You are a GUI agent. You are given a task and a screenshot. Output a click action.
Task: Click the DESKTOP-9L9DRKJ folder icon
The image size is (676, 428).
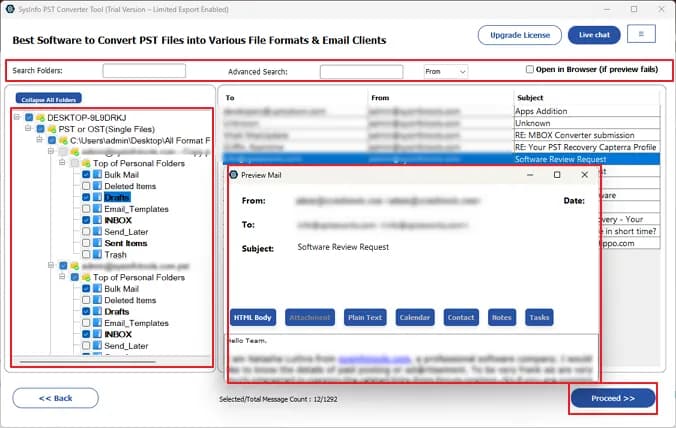click(x=41, y=117)
